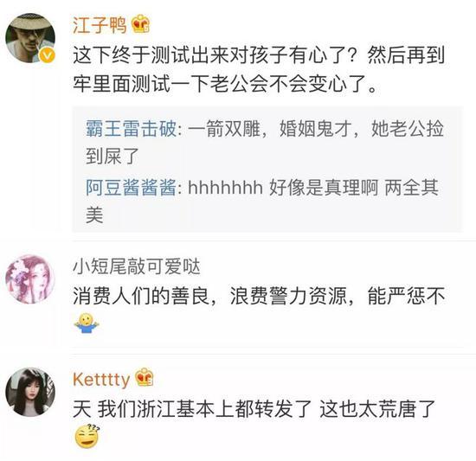Tap the crown membership badge beside 江子鸭
The image size is (476, 461).
[x=141, y=24]
